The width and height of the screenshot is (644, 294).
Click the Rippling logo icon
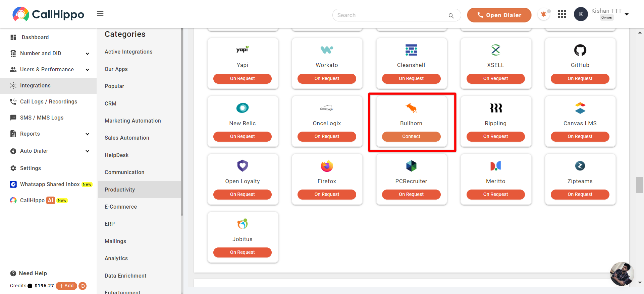[496, 108]
